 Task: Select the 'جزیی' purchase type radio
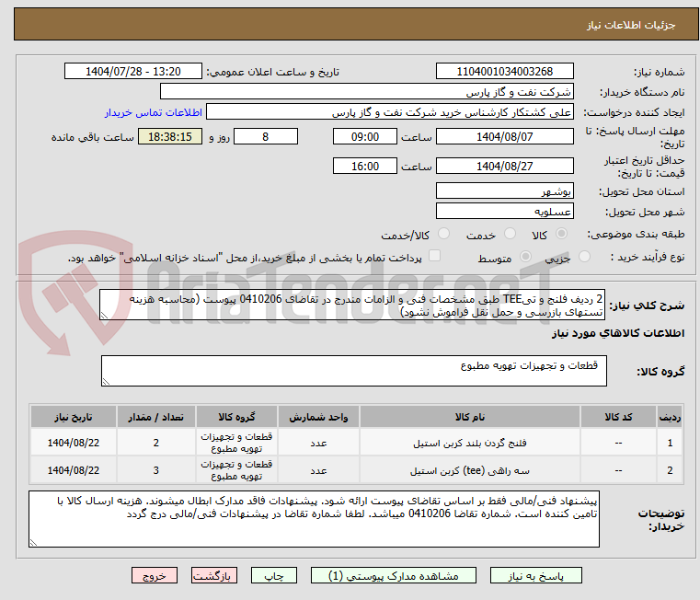coord(586,258)
